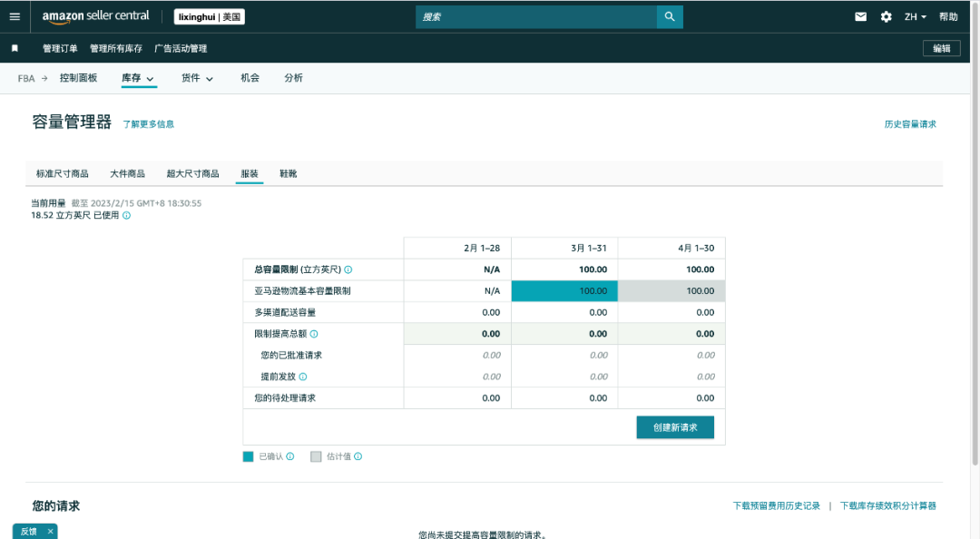Open the messages envelope icon
The image size is (980, 539).
(x=860, y=17)
